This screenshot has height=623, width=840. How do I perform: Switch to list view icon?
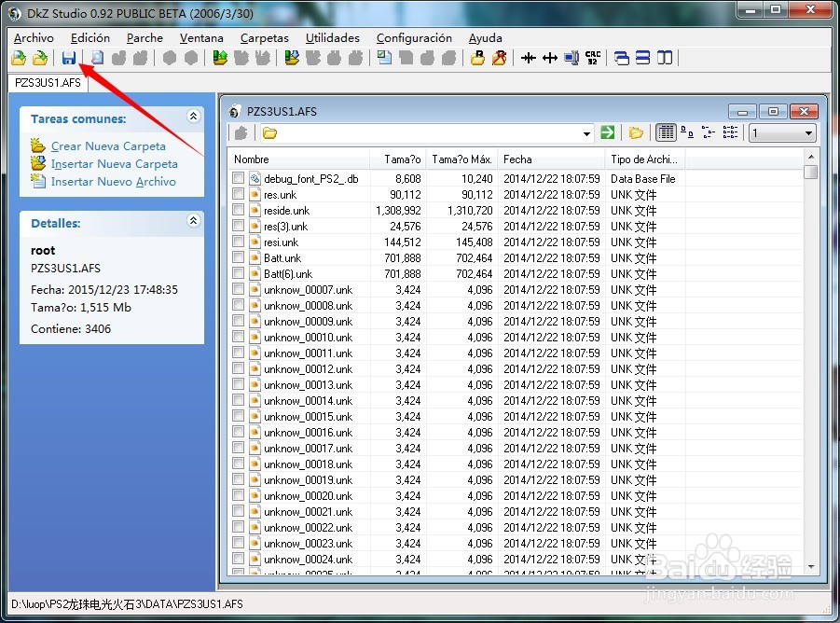tap(730, 132)
